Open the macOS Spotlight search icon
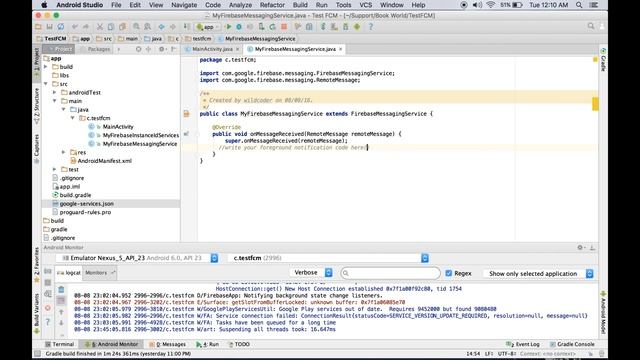Image resolution: width=640 pixels, height=360 pixels. click(579, 5)
